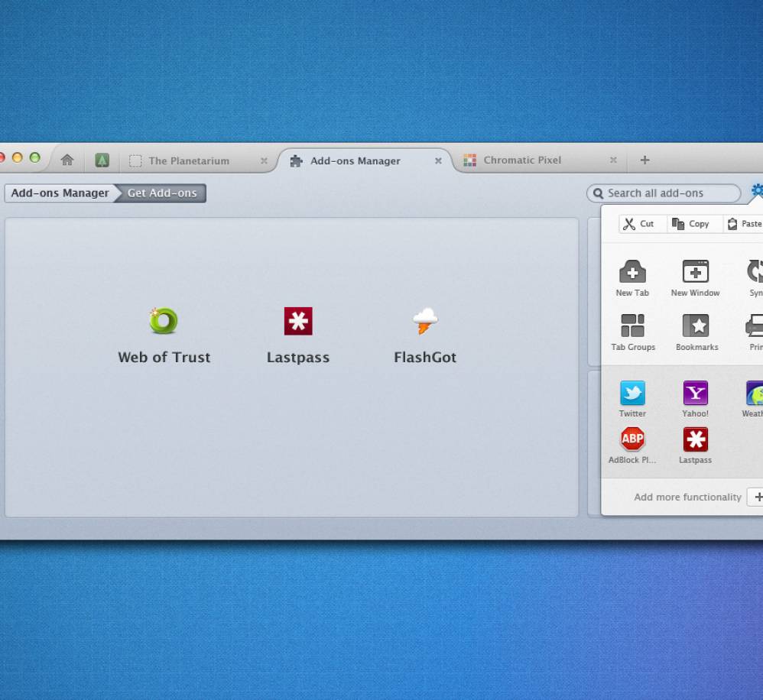Open Tab Groups from the menu panel
The image size is (763, 700).
[632, 326]
